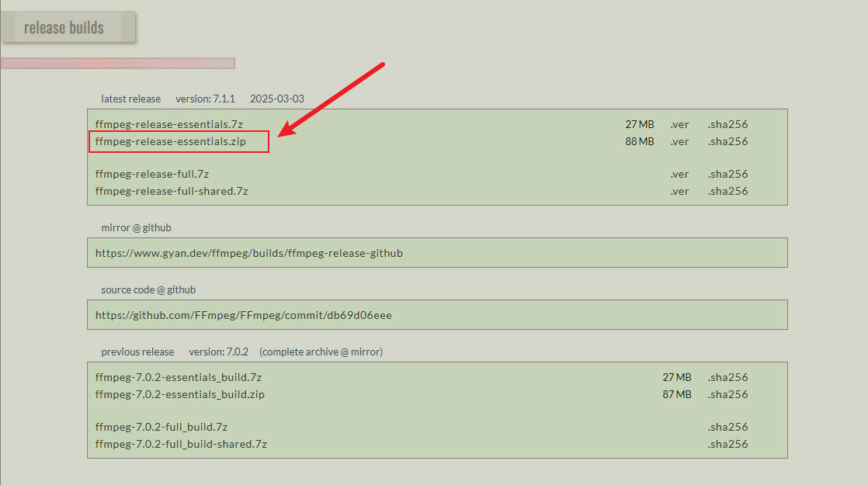The image size is (868, 485).
Task: Click the '27 MB' size of ffmpeg-release-essentials.7z
Action: [x=640, y=124]
